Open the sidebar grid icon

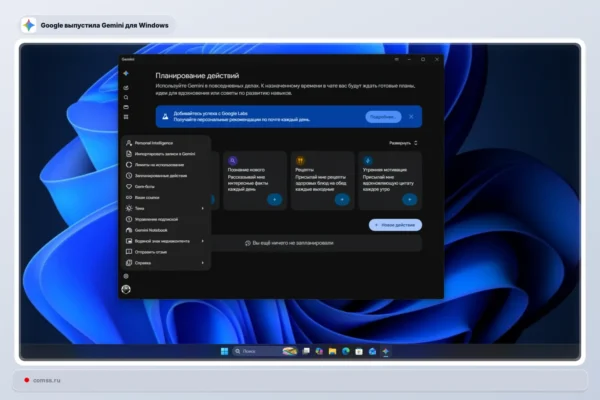point(126,117)
